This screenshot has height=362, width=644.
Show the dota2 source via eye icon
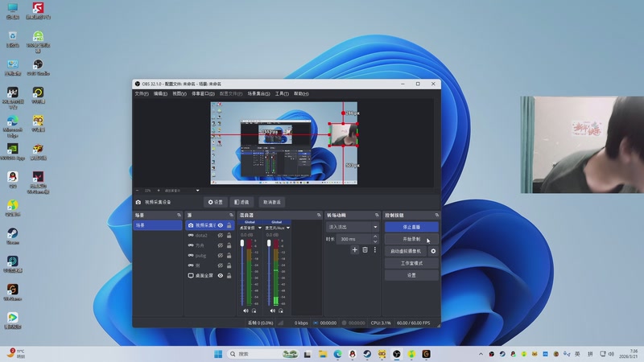coord(220,235)
